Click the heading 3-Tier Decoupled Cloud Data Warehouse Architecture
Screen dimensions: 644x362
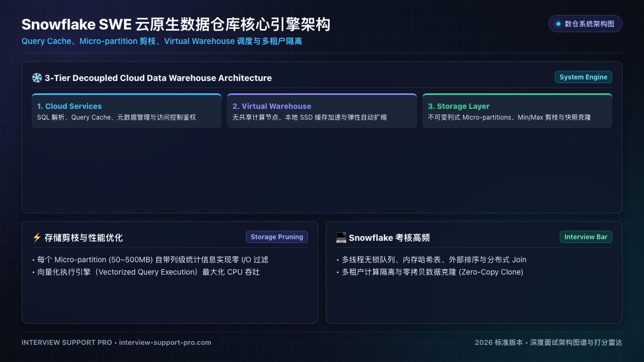pos(158,78)
